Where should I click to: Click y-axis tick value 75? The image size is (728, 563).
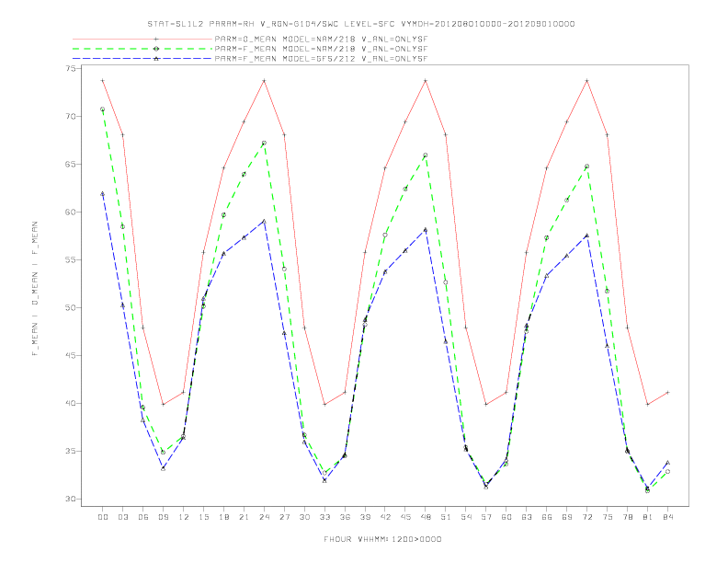(x=71, y=68)
